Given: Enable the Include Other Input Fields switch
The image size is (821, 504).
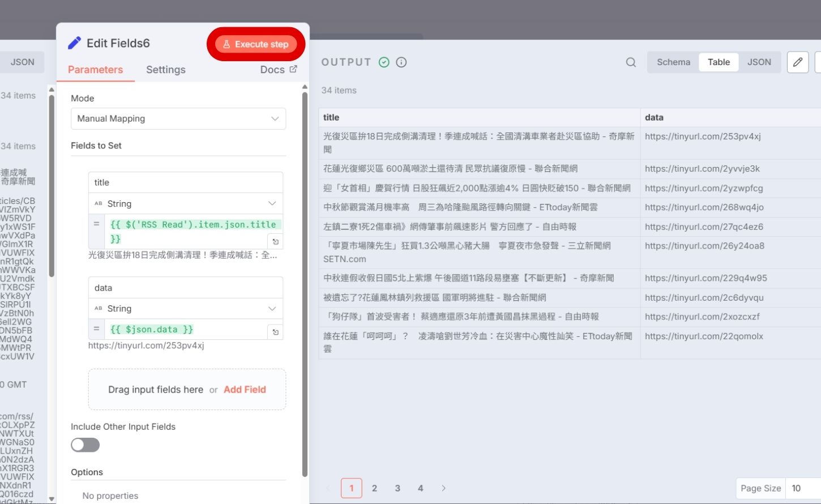Looking at the screenshot, I should [x=85, y=445].
